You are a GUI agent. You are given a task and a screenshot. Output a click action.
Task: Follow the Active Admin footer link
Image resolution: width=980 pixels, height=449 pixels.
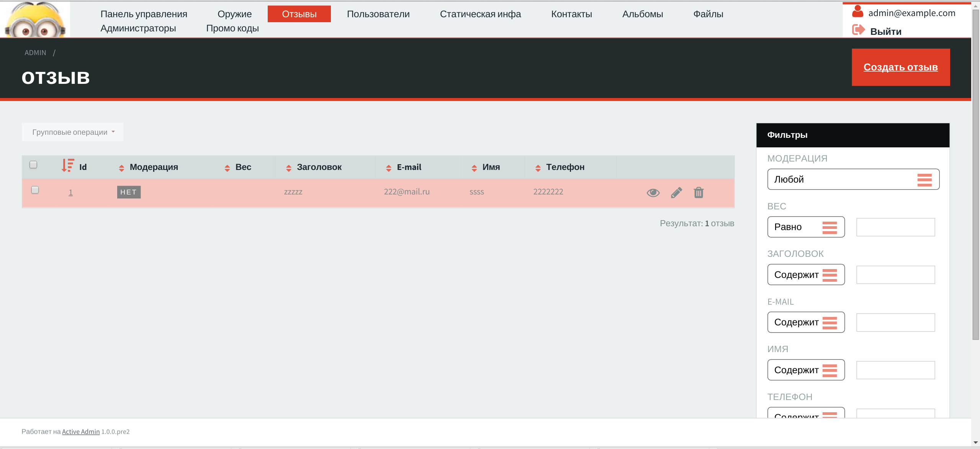coord(80,431)
